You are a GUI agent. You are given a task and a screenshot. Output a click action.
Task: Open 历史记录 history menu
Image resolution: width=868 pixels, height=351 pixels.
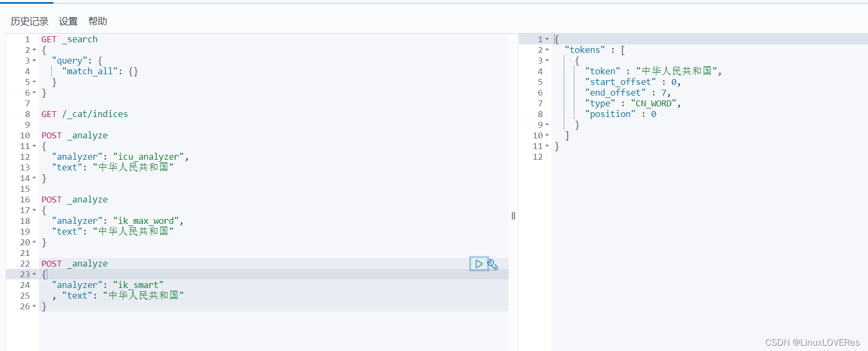pyautogui.click(x=29, y=21)
